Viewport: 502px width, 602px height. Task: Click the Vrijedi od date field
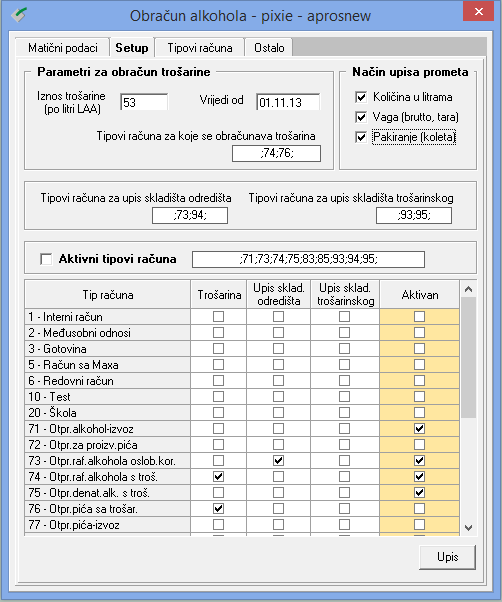click(288, 102)
